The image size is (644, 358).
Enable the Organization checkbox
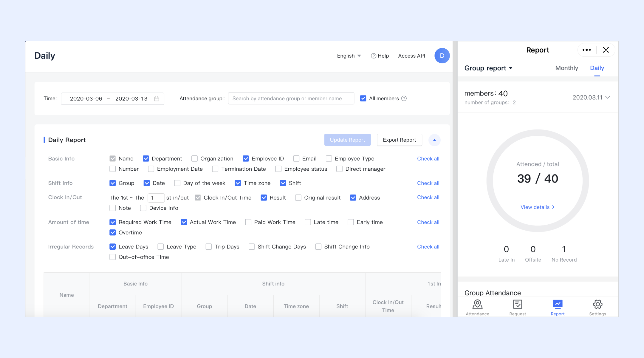(x=194, y=159)
